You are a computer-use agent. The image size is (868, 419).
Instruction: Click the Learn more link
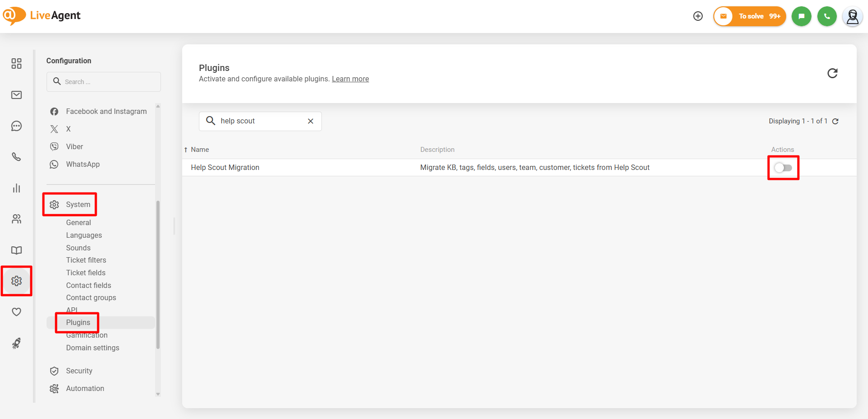350,79
